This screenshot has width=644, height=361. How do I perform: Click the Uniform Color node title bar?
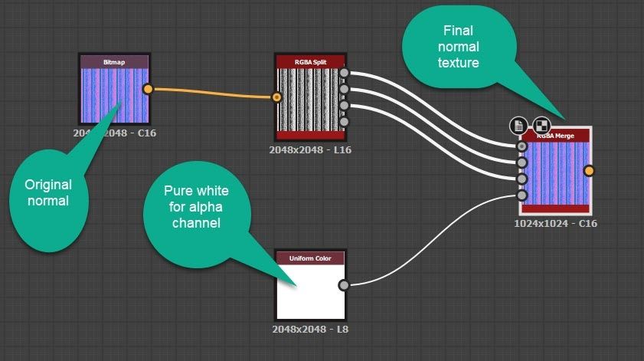309,258
